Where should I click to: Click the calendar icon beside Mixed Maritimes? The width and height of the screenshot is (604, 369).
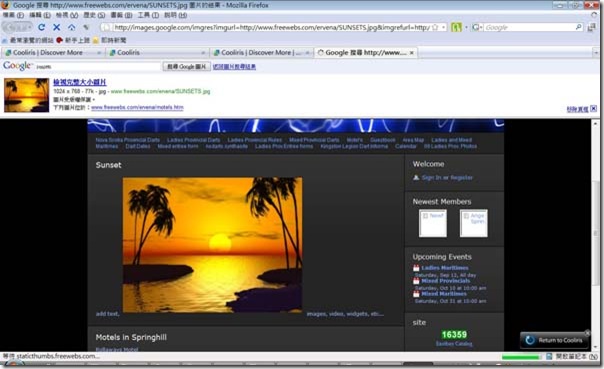tap(416, 294)
